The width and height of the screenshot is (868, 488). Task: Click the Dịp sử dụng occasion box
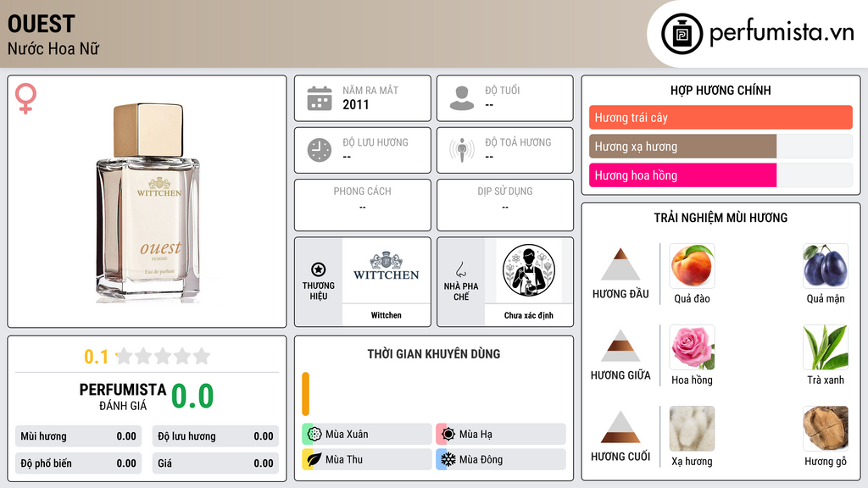click(x=505, y=205)
